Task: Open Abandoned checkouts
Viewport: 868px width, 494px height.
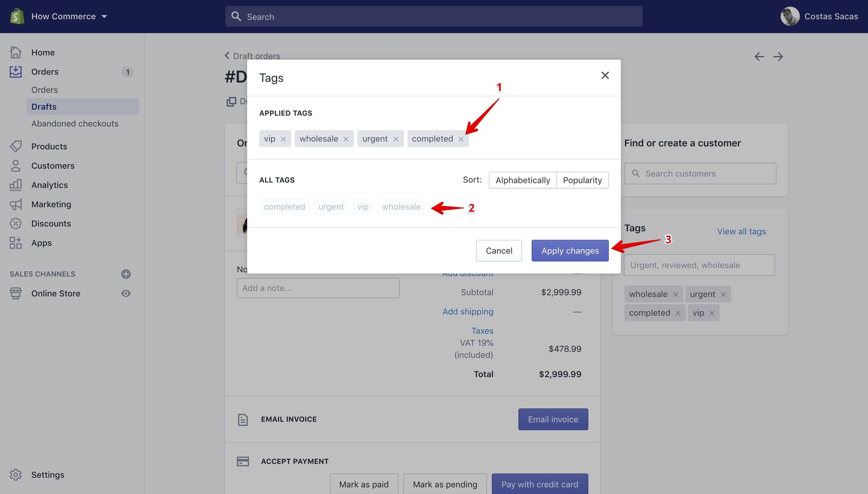Action: [x=75, y=123]
